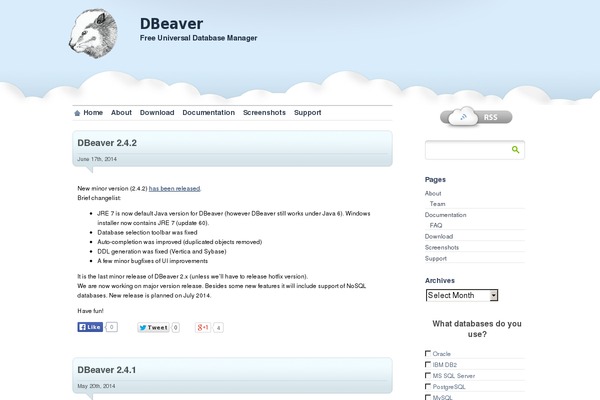Open Download in the navigation menu

(x=157, y=113)
